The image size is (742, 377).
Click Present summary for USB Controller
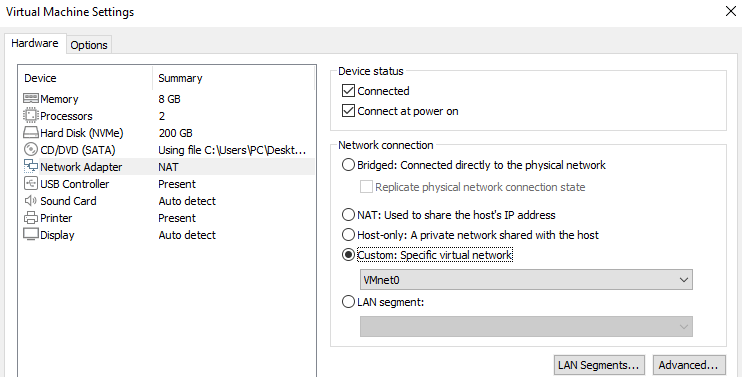tap(177, 184)
